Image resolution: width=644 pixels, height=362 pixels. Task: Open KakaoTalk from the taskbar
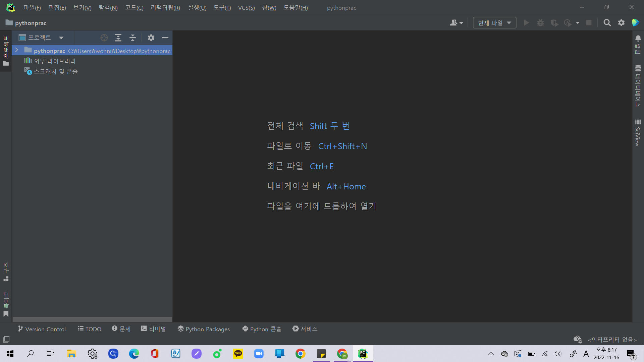click(x=238, y=354)
